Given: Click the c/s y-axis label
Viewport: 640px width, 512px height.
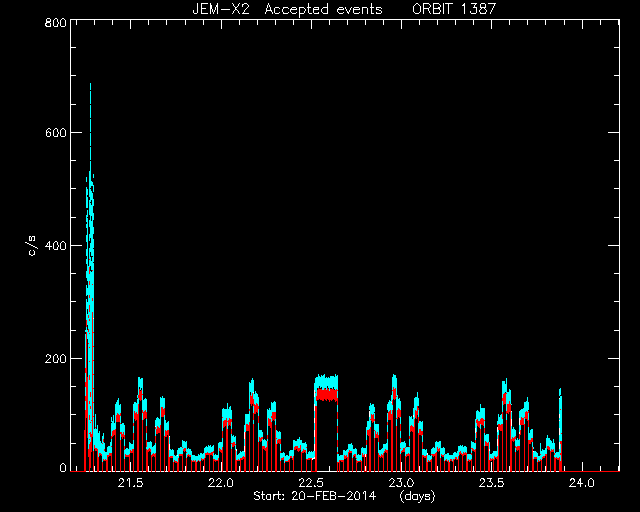Looking at the screenshot, I should pyautogui.click(x=33, y=246).
